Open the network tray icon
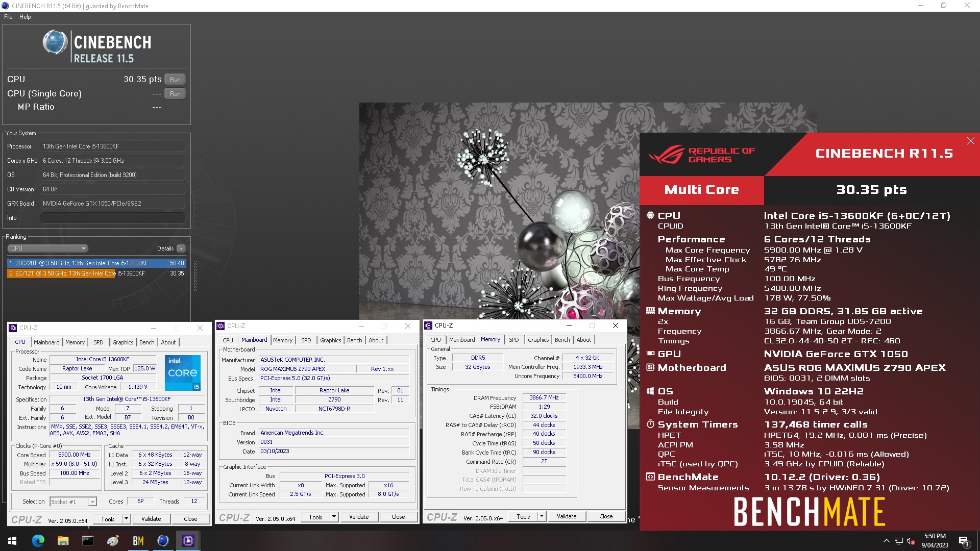Viewport: 980px width, 551px height. click(x=898, y=541)
